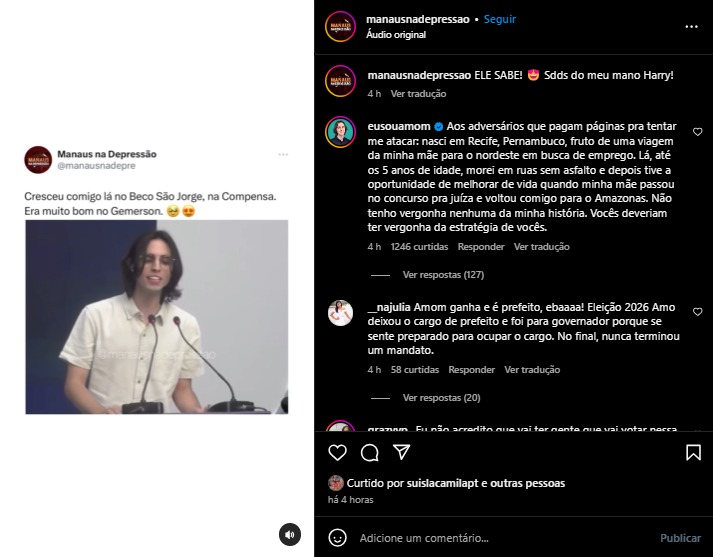
Task: Click Ver tradução under the caption
Action: pos(418,94)
